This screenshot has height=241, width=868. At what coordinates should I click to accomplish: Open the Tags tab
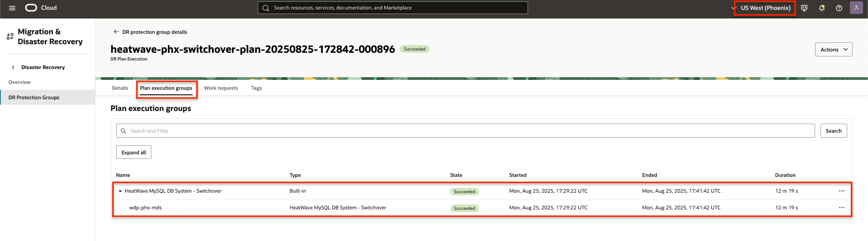(256, 88)
